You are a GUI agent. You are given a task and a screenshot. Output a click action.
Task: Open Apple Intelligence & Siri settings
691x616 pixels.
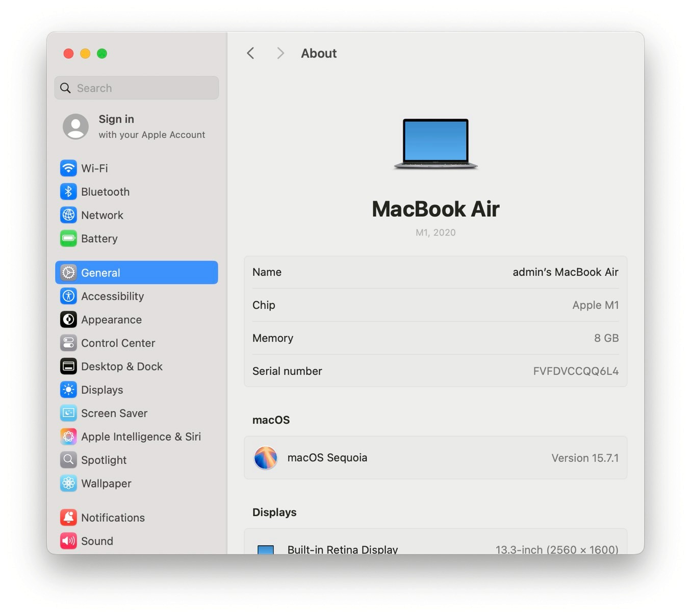point(140,437)
